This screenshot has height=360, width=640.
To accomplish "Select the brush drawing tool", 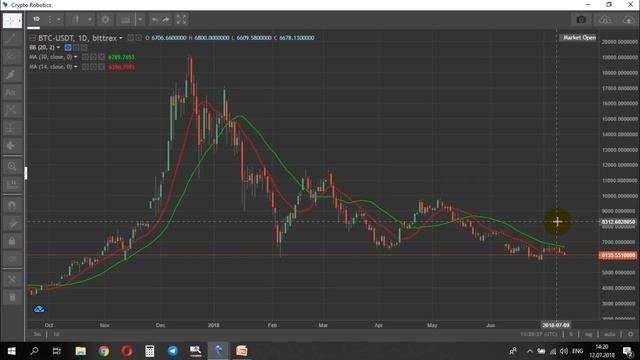I will (x=11, y=74).
